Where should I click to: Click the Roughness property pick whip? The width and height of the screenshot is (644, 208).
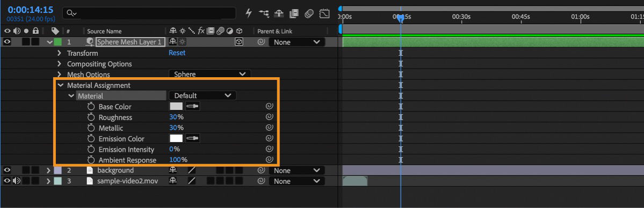coord(270,117)
